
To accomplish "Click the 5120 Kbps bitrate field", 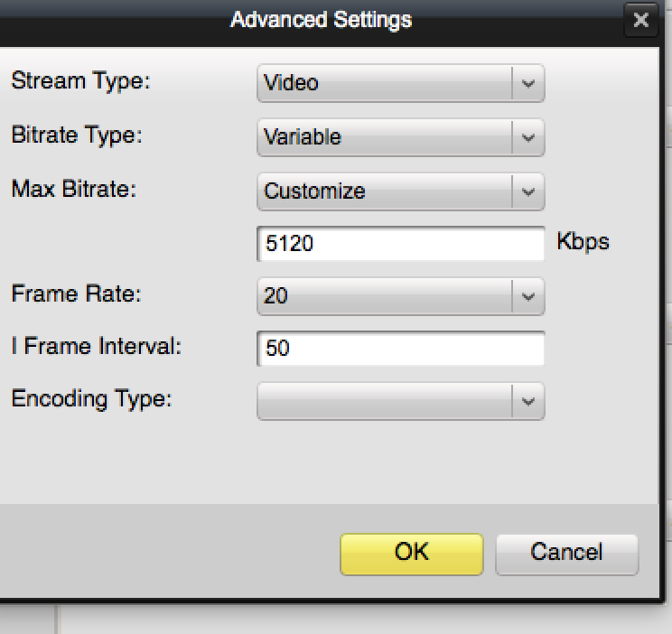I will pos(401,244).
